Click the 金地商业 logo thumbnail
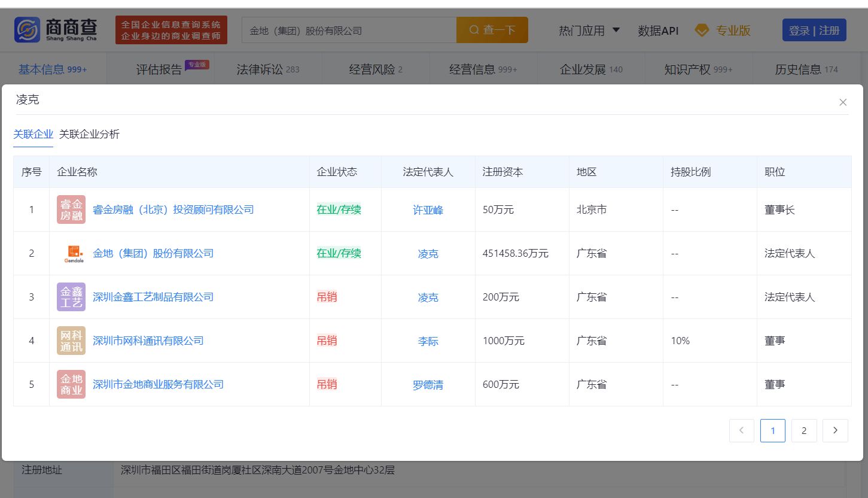Screen dimensions: 868x498 (x=71, y=384)
